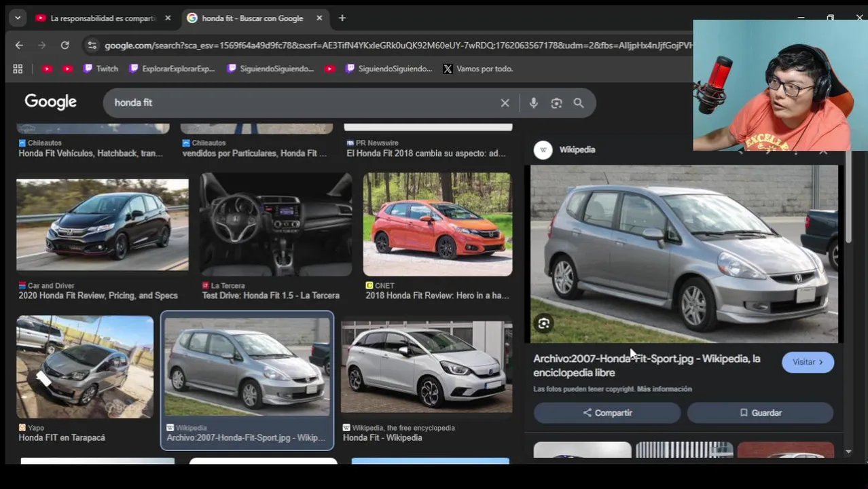Select white Honda Fit Wikipedia thumbnail
The width and height of the screenshot is (868, 489).
(x=427, y=367)
